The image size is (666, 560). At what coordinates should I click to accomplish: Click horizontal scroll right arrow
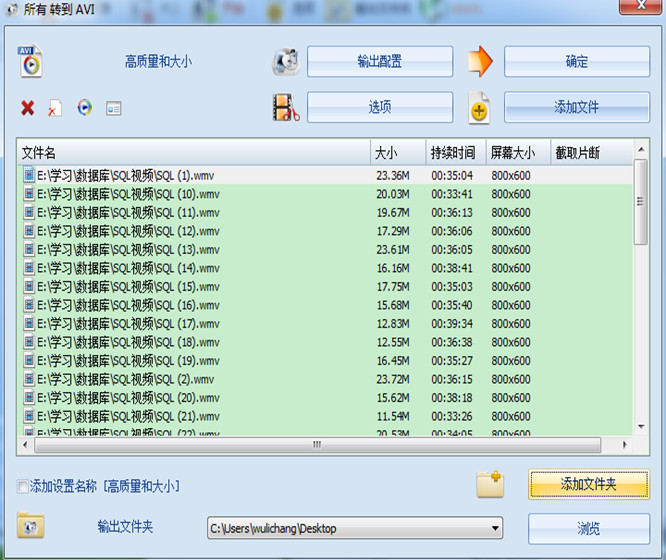click(624, 445)
